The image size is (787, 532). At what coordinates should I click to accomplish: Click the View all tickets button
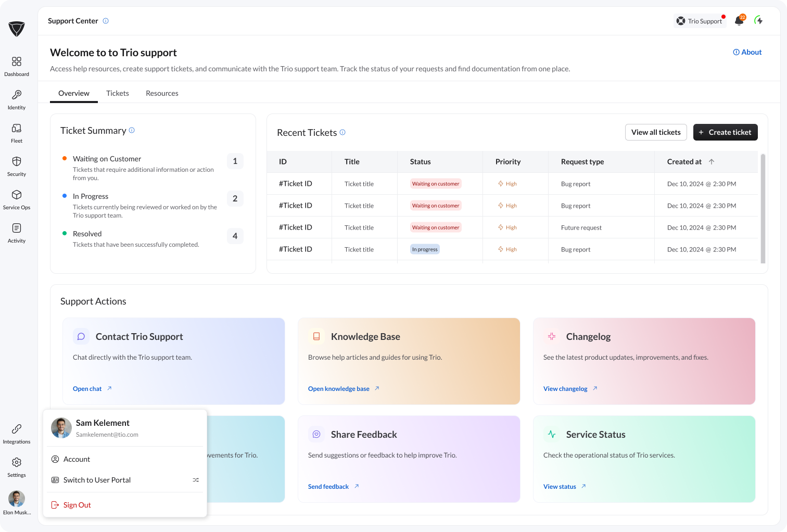point(656,132)
